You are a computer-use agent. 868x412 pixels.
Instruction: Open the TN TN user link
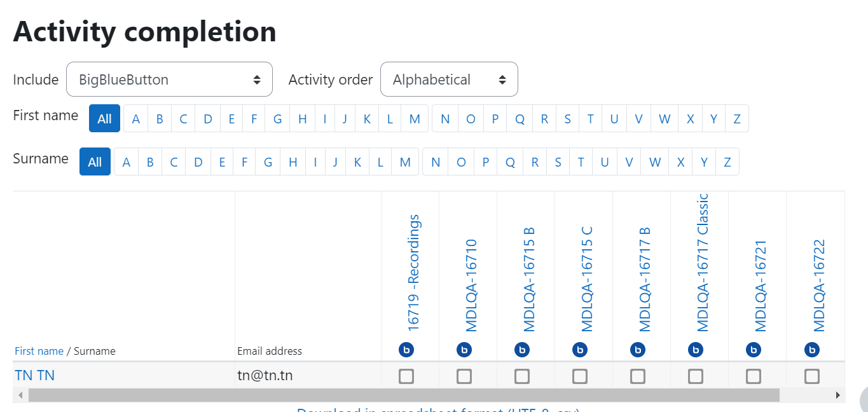(x=34, y=375)
